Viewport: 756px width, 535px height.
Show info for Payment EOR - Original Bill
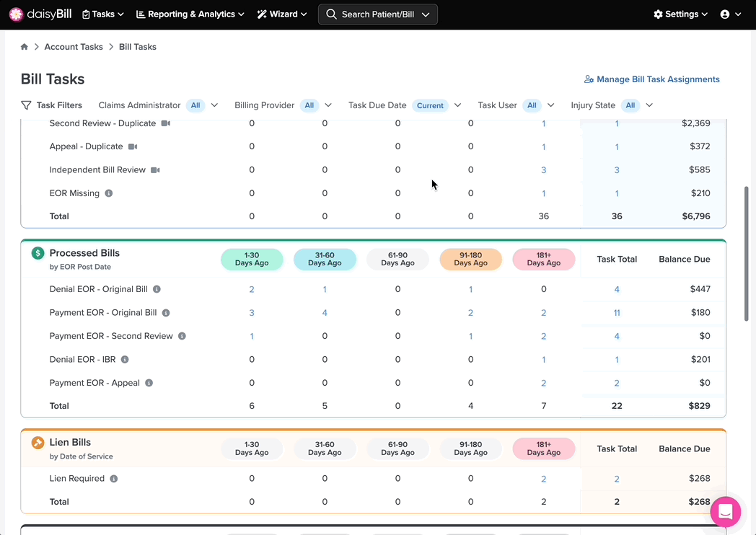(166, 313)
